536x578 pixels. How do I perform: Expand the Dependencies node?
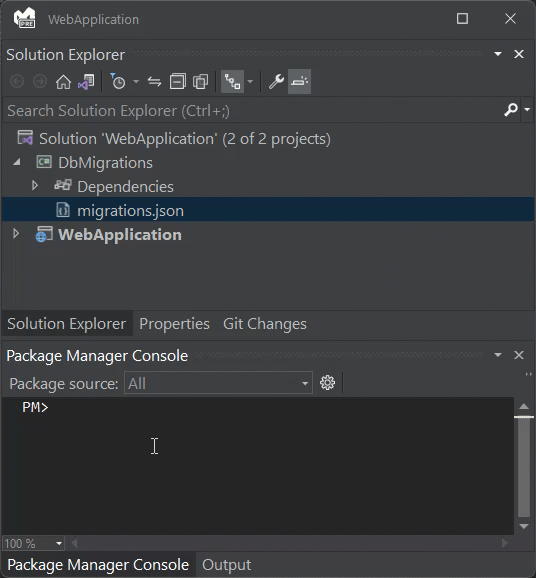pos(35,186)
